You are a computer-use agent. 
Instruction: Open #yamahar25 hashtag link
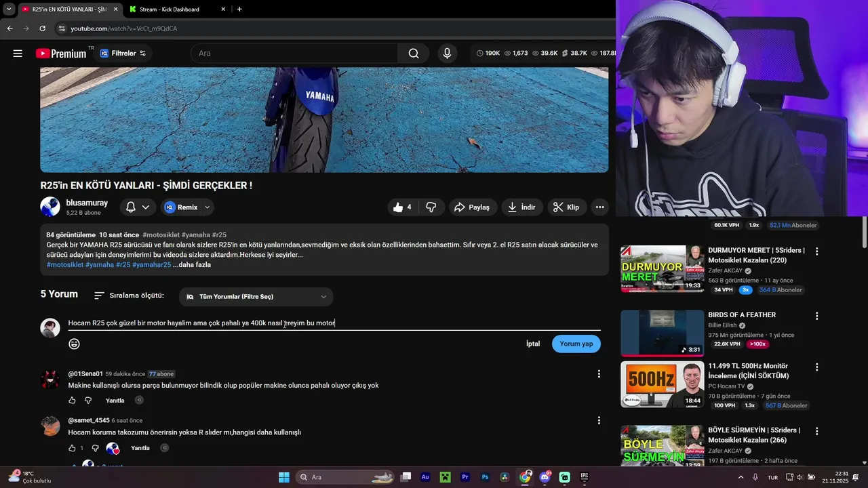(152, 265)
